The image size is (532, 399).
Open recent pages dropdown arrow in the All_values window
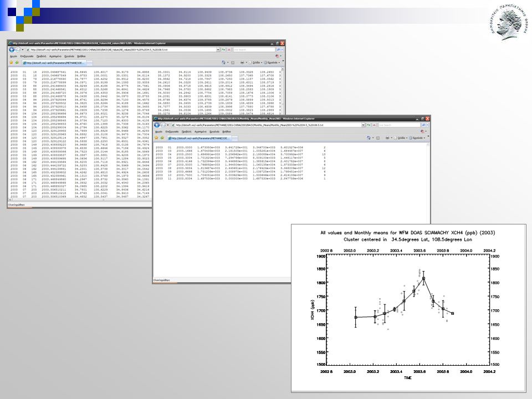[x=23, y=49]
